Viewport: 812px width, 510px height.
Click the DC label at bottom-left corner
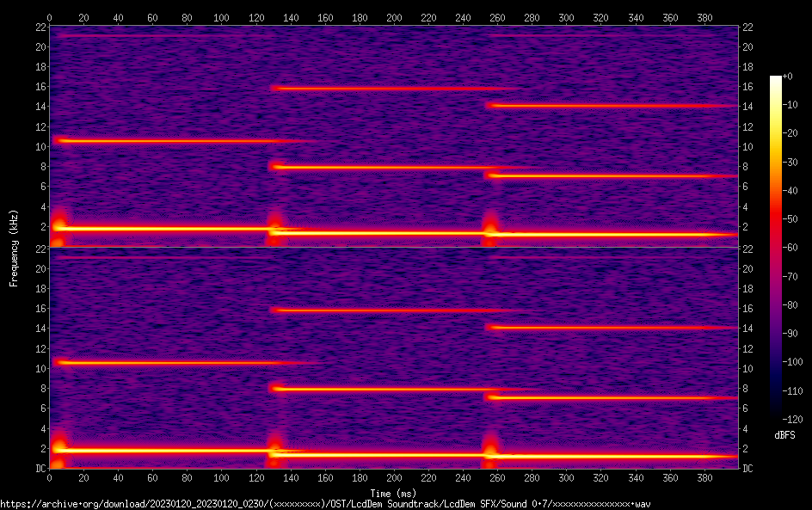click(40, 469)
